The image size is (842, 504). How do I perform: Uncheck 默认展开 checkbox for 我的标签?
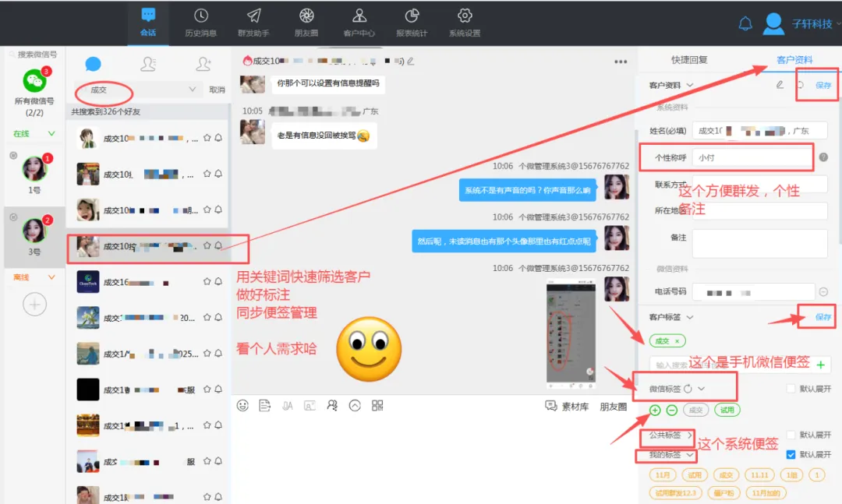click(x=791, y=455)
